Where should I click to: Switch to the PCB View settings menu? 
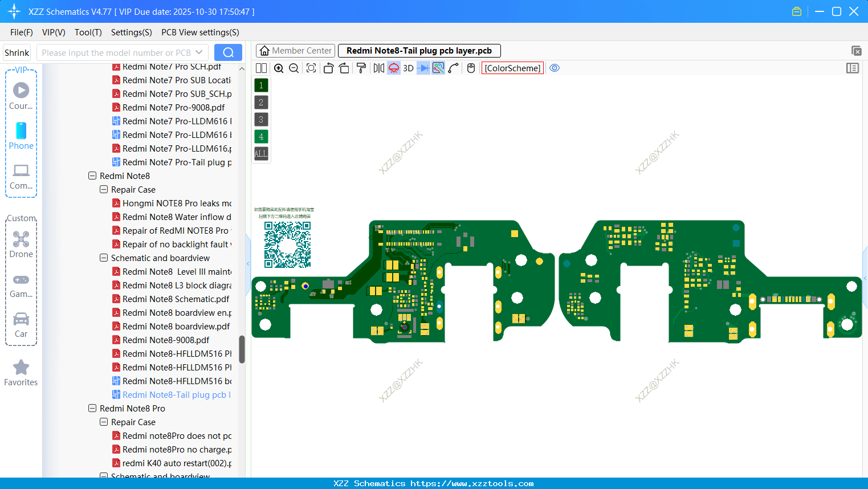click(200, 32)
